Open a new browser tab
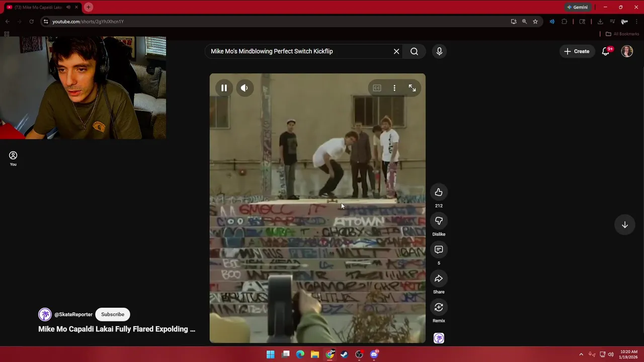The height and width of the screenshot is (362, 644). point(89,7)
